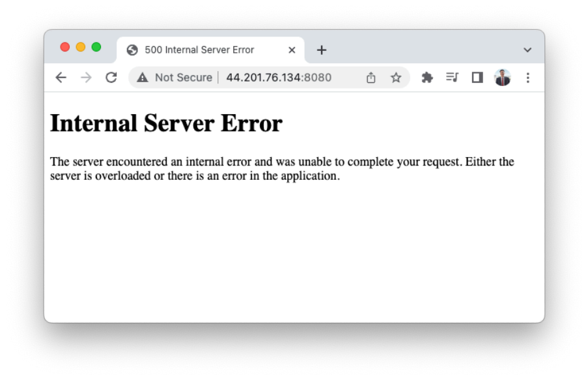Image resolution: width=588 pixels, height=380 pixels.
Task: Reload the page with the refresh icon
Action: click(x=111, y=78)
